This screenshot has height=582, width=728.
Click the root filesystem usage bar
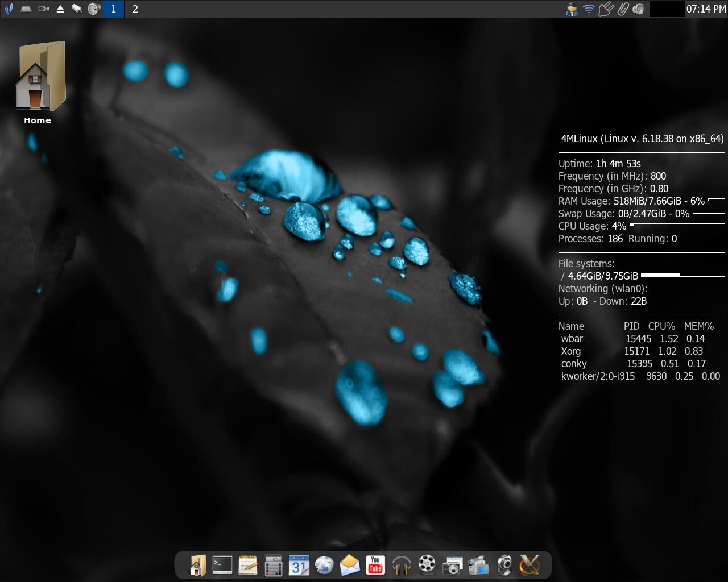coord(683,275)
